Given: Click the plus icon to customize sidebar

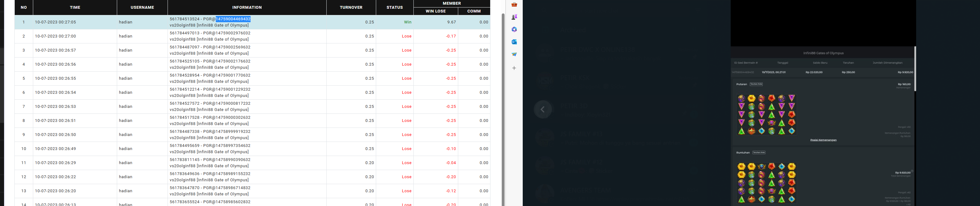Looking at the screenshot, I should (x=514, y=68).
